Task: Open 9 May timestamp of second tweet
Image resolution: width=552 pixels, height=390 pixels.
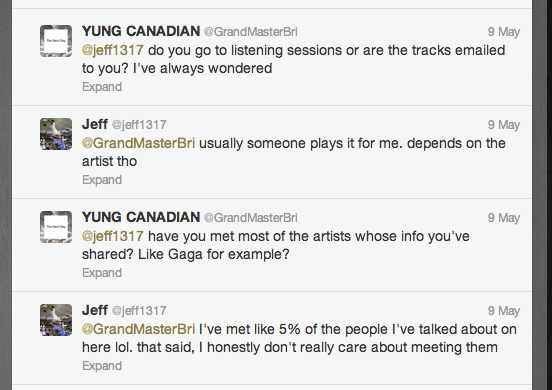Action: pos(504,125)
